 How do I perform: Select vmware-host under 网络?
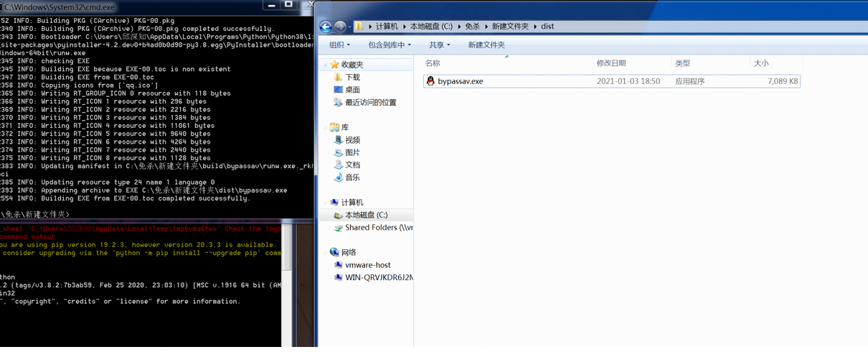368,265
